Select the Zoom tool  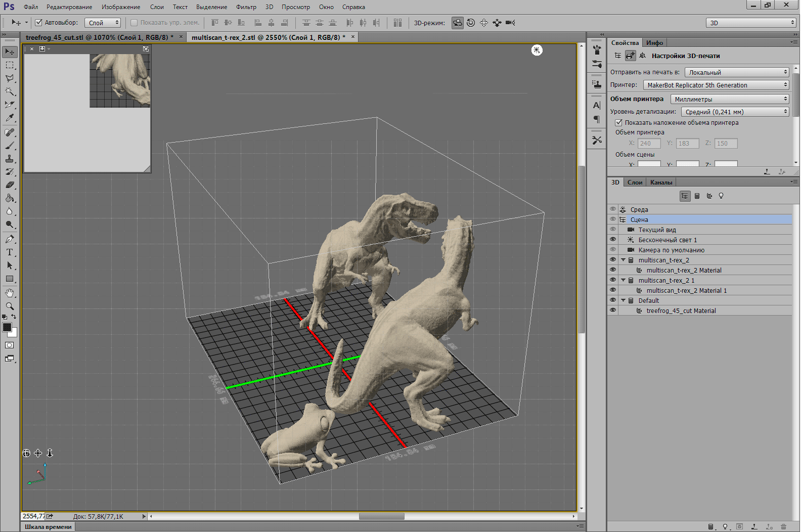coord(10,306)
